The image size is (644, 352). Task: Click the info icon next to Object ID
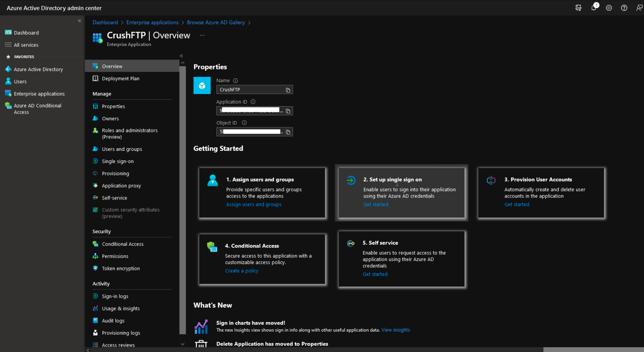(x=244, y=123)
